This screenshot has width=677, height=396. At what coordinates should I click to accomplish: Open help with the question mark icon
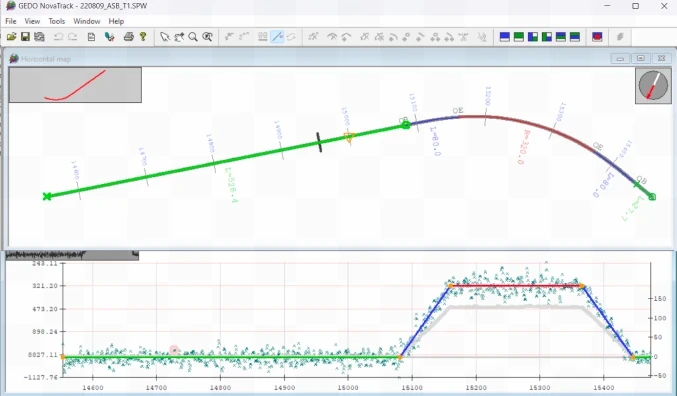pos(143,37)
